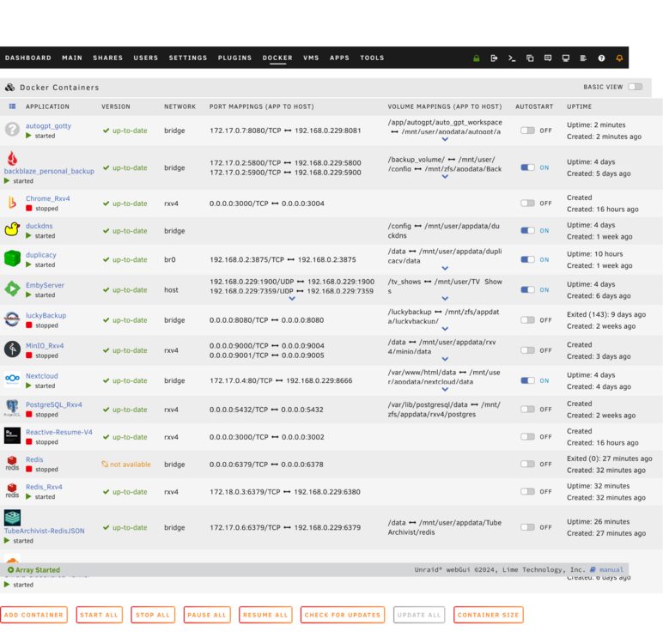The width and height of the screenshot is (663, 644).
Task: Enable autostart for luckyBackup
Action: click(527, 320)
